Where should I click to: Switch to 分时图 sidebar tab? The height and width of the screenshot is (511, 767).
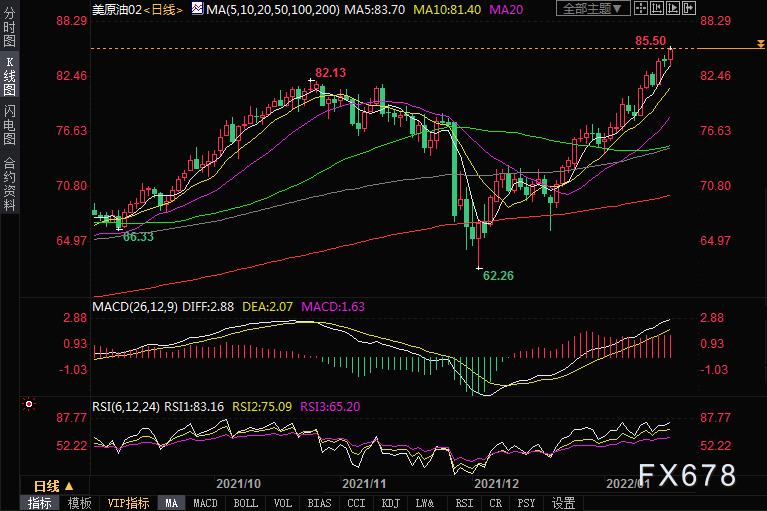(9, 26)
